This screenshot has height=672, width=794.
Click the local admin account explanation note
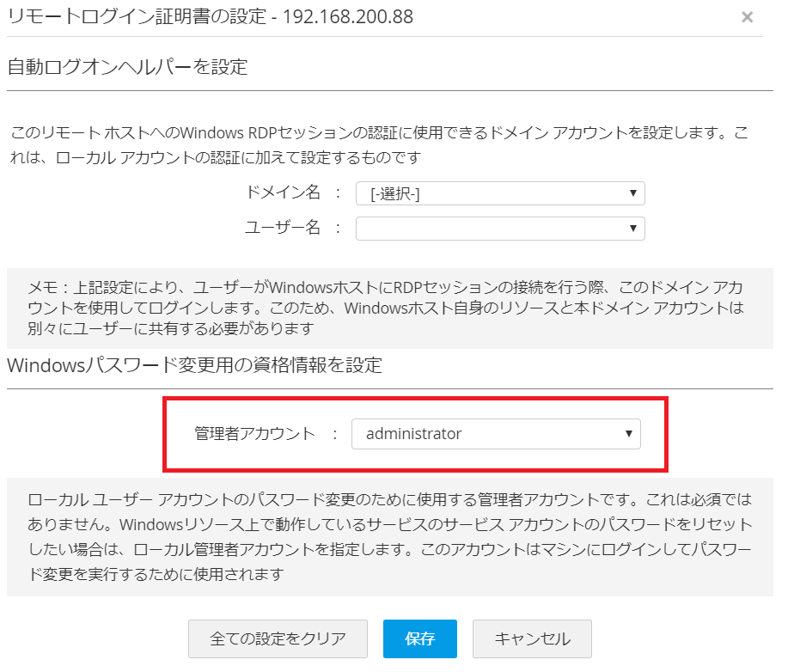tap(389, 536)
